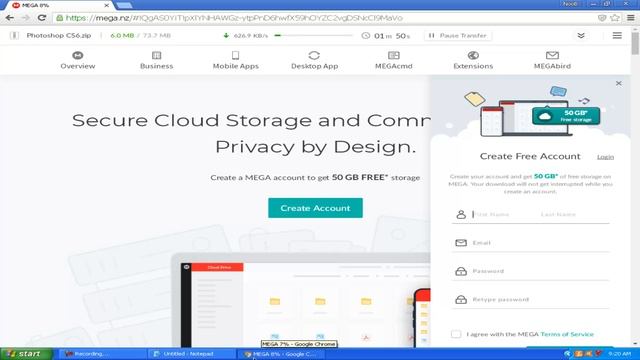Viewport: 640px width, 360px height.
Task: Open the Desktop App tab
Action: [x=314, y=60]
